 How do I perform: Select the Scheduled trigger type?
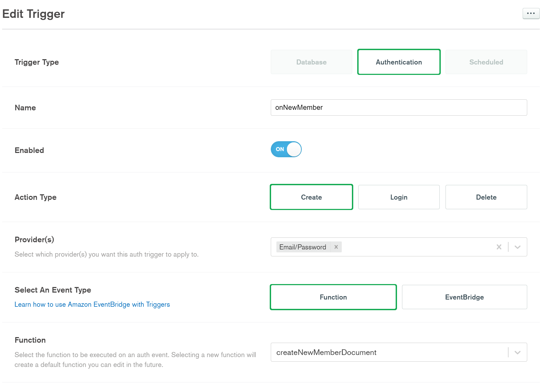pos(486,62)
